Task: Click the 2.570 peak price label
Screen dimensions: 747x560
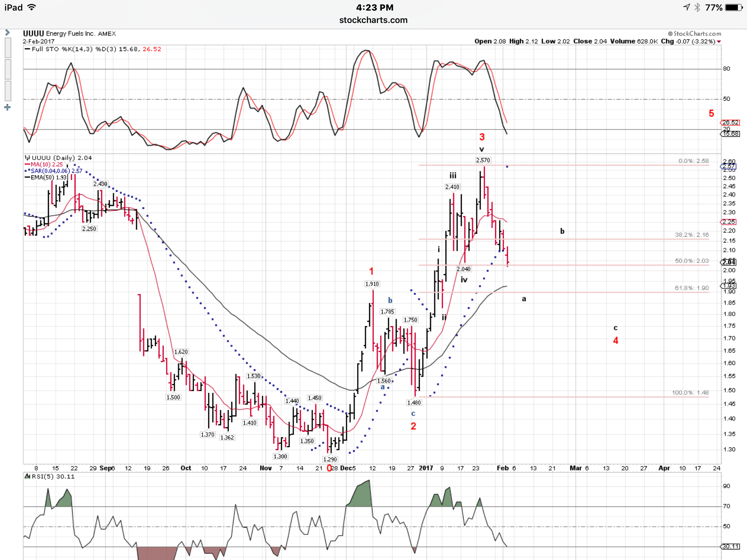Action: (483, 160)
